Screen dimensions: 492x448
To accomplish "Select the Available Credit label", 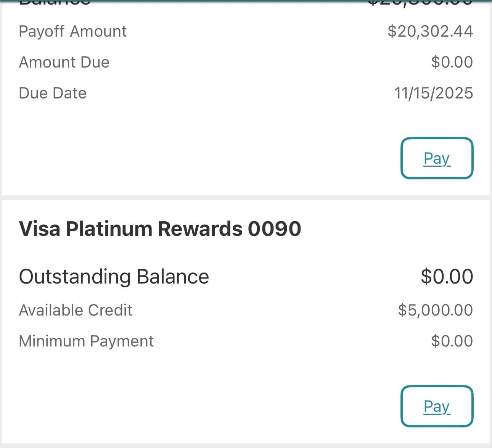I will click(x=76, y=310).
